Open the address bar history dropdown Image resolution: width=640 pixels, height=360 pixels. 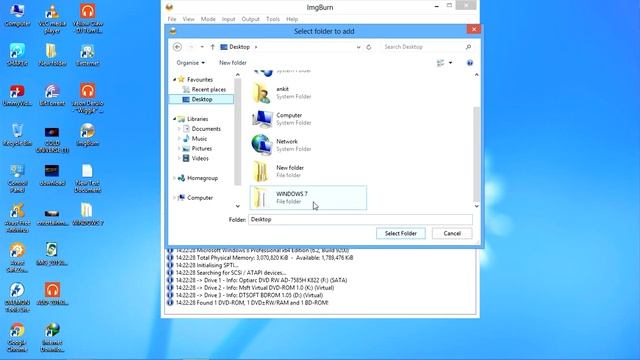point(358,47)
